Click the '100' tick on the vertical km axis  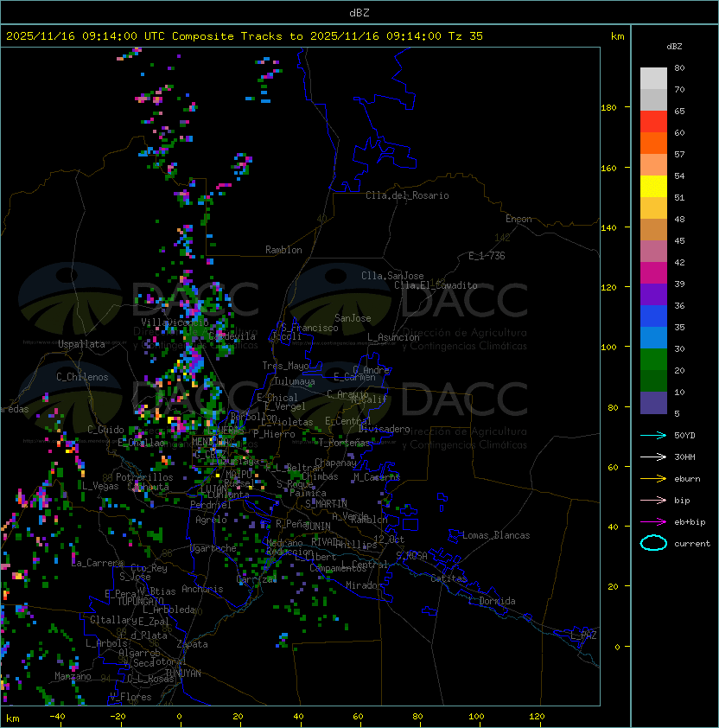pyautogui.click(x=608, y=348)
